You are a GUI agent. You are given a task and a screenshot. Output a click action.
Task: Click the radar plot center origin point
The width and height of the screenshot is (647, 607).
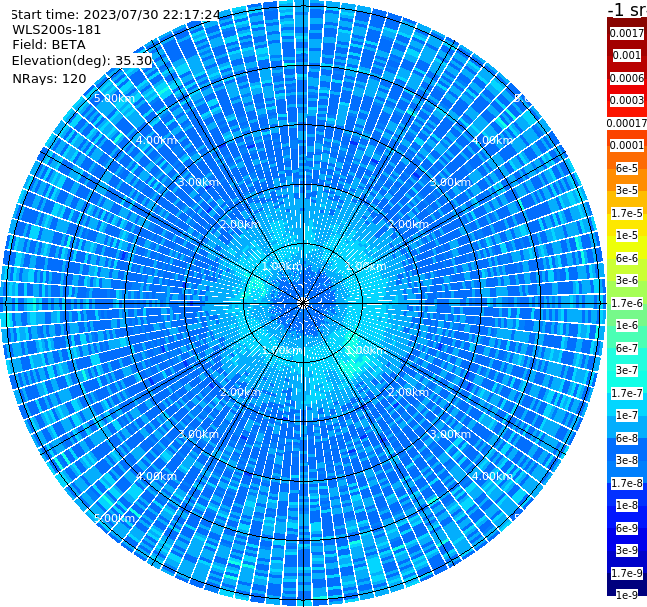point(303,303)
